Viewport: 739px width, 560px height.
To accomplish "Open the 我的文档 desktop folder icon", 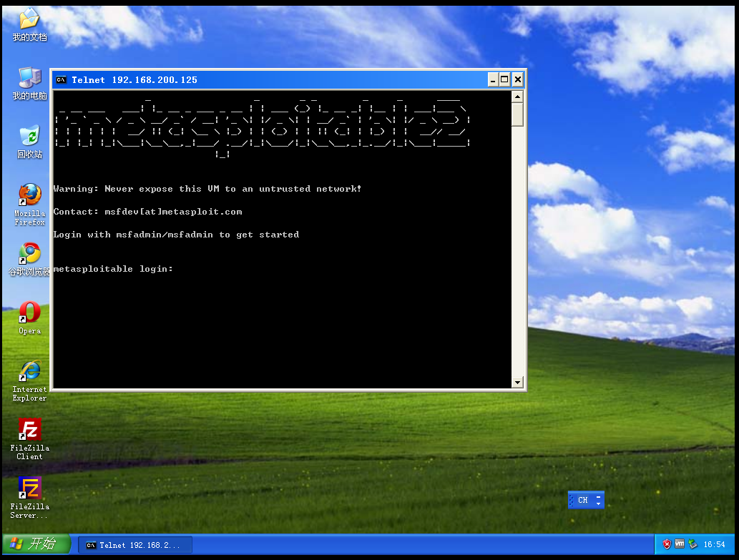I will click(x=29, y=24).
